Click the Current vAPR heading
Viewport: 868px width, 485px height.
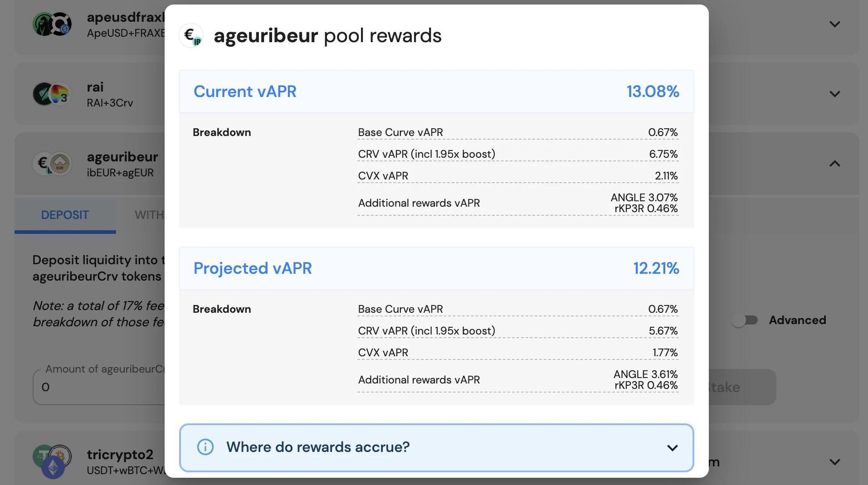(245, 92)
